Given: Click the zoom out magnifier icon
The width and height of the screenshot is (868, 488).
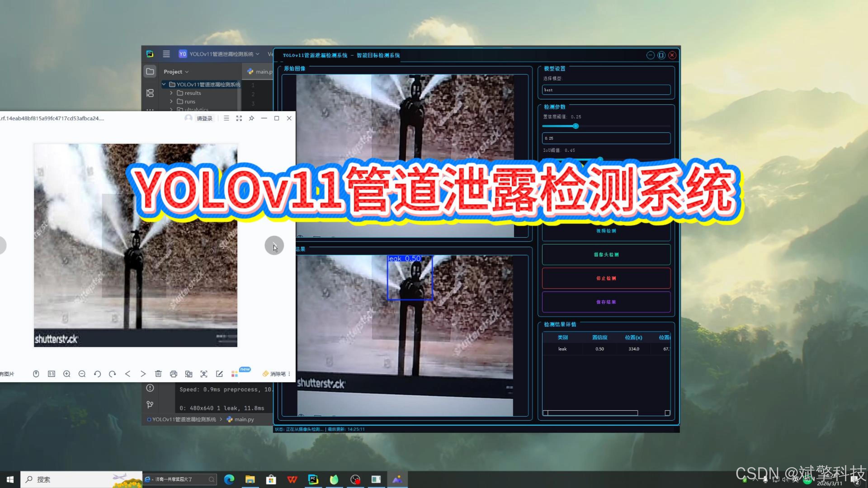Looking at the screenshot, I should [x=82, y=374].
